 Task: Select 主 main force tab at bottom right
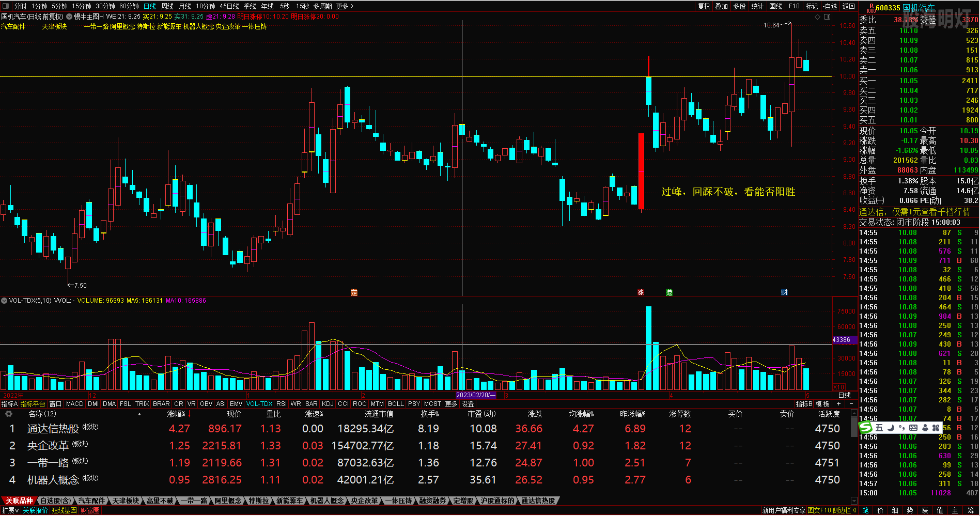pyautogui.click(x=955, y=510)
